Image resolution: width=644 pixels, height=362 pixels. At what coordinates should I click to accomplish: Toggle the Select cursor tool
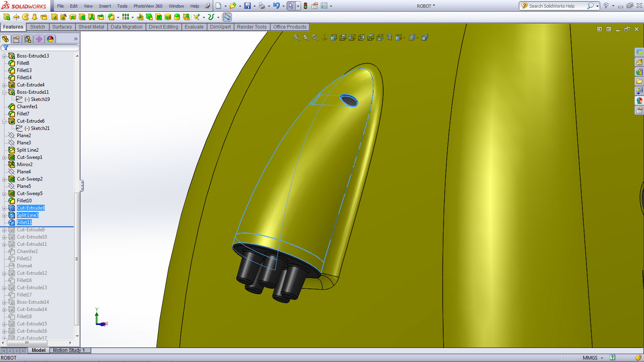[291, 6]
